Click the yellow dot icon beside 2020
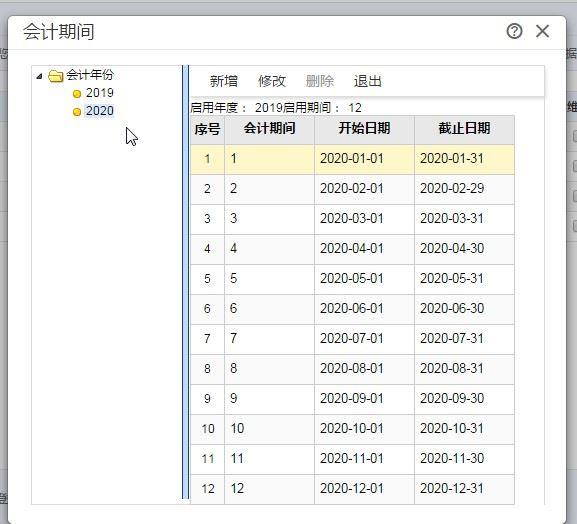This screenshot has width=577, height=524. 77,112
